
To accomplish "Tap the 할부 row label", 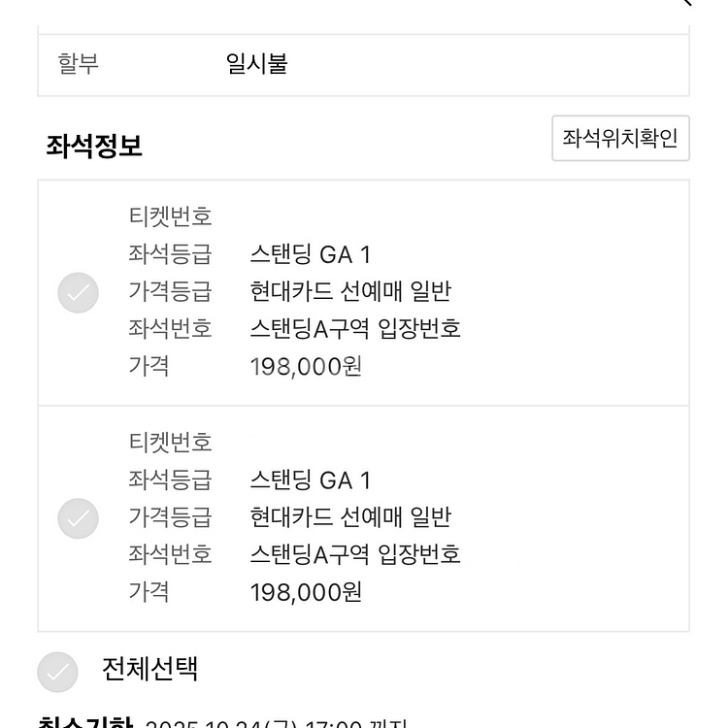I will [x=78, y=64].
